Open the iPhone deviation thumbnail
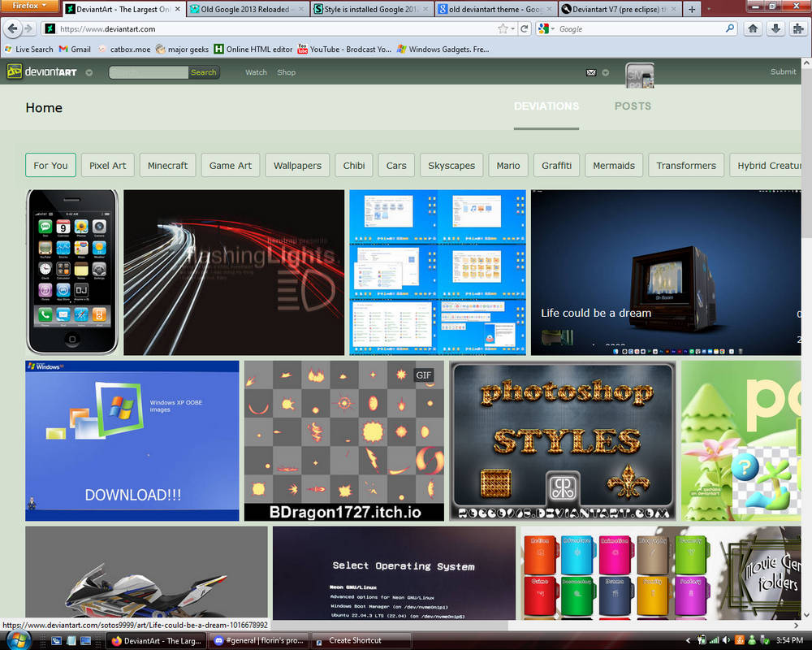812x650 pixels. coord(72,272)
